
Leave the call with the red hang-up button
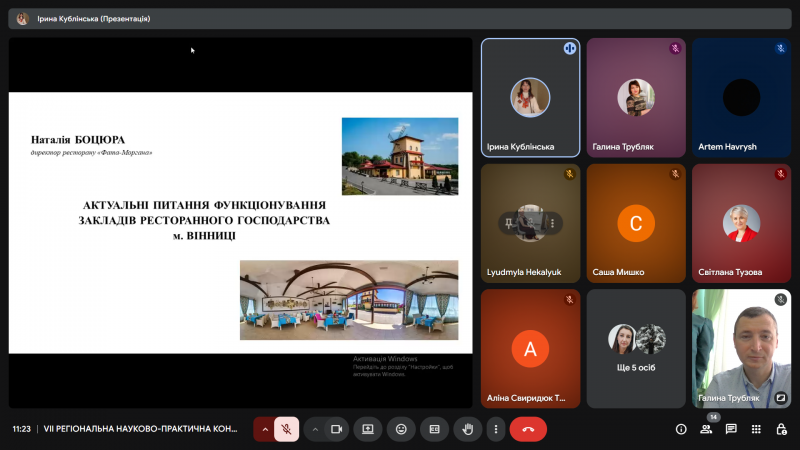[528, 429]
